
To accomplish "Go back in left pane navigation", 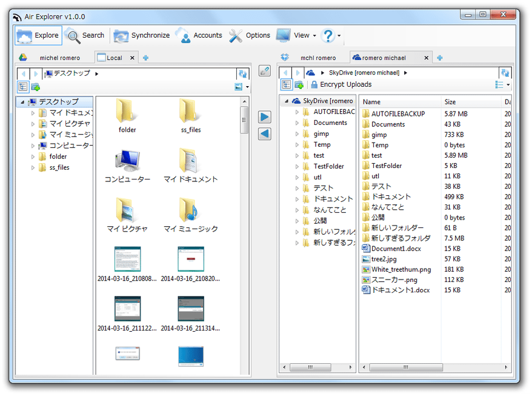I will pos(24,73).
